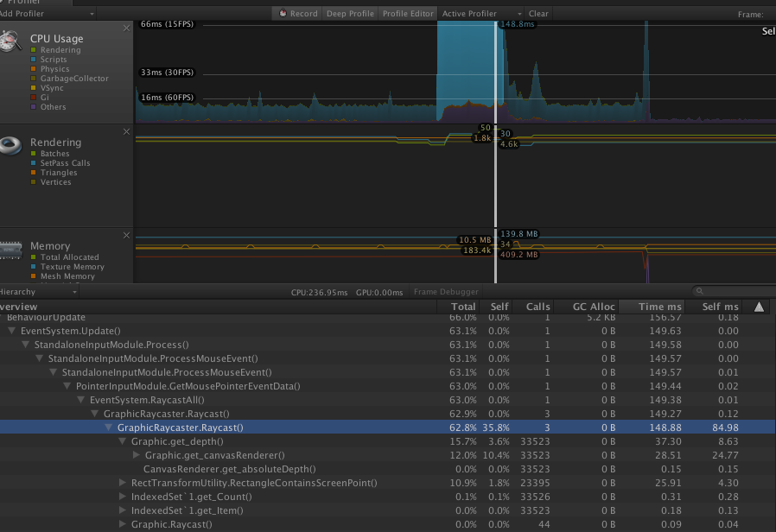Collapse the Graphic.get_depth() row
The height and width of the screenshot is (532, 776).
123,441
